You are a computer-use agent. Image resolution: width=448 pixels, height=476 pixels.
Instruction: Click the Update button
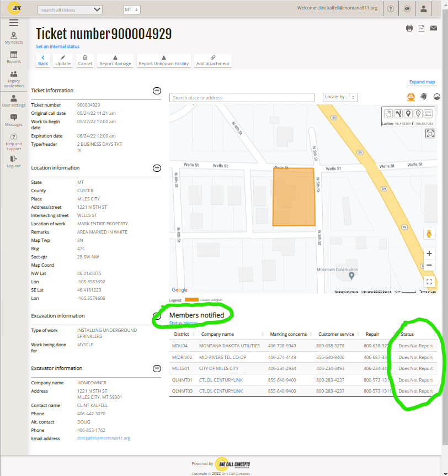coord(63,61)
